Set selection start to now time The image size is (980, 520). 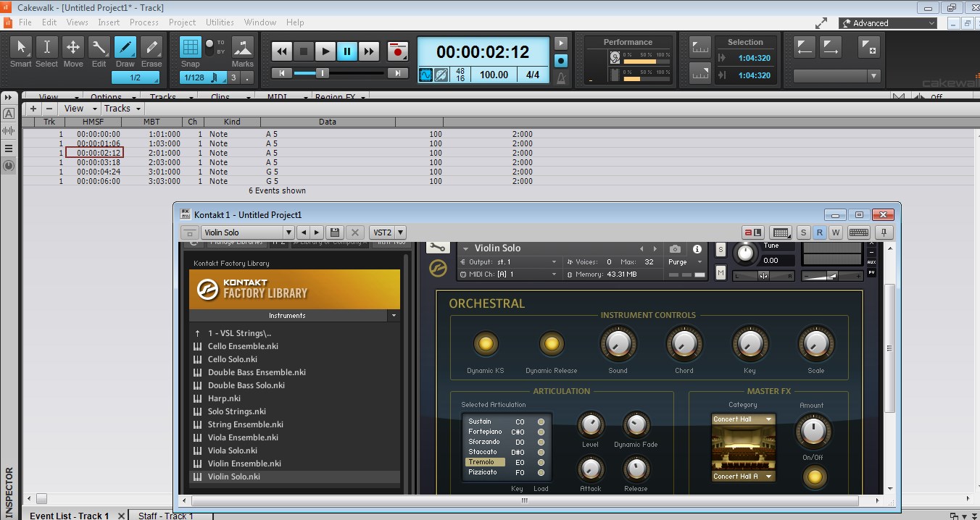pyautogui.click(x=700, y=49)
